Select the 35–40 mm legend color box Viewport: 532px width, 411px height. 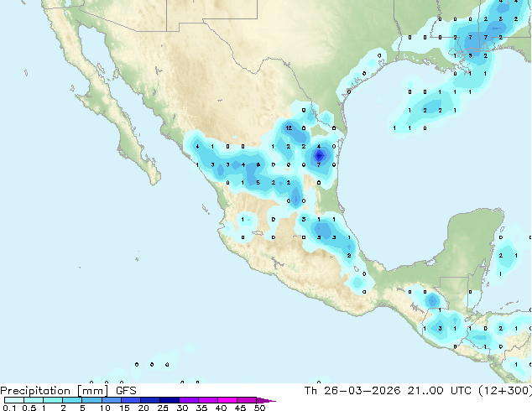208,400
